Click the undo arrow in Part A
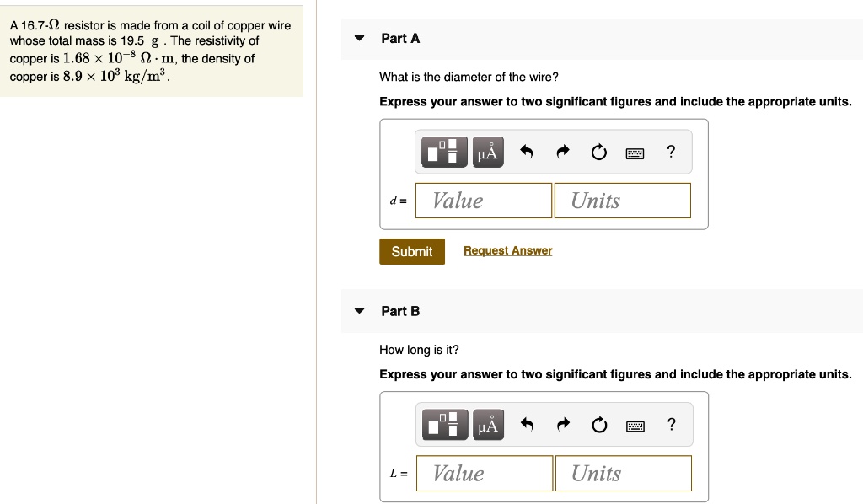 point(527,152)
